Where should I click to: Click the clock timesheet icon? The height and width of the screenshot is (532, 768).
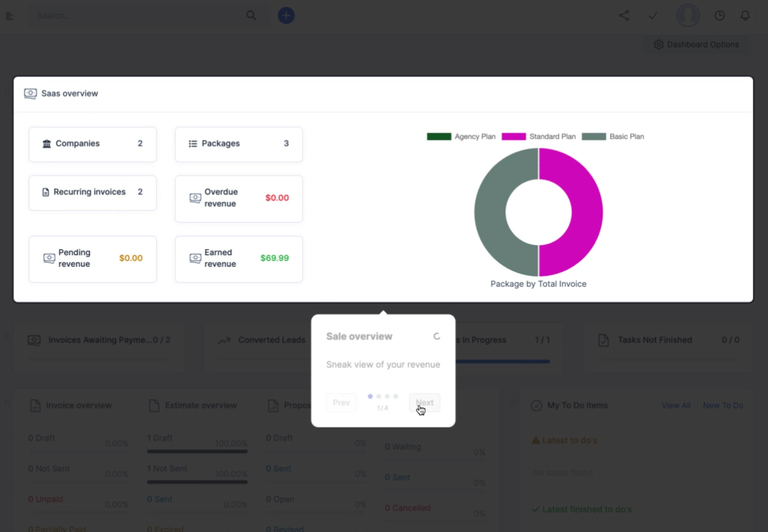pyautogui.click(x=719, y=15)
